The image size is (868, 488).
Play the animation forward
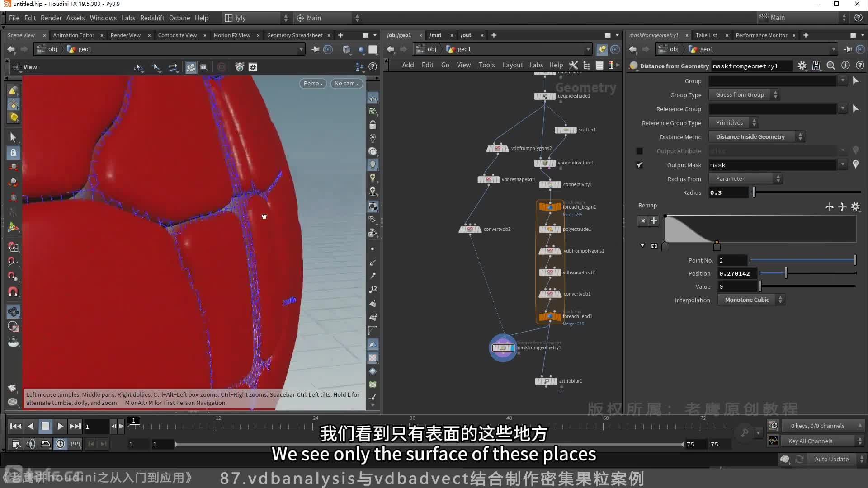(60, 426)
